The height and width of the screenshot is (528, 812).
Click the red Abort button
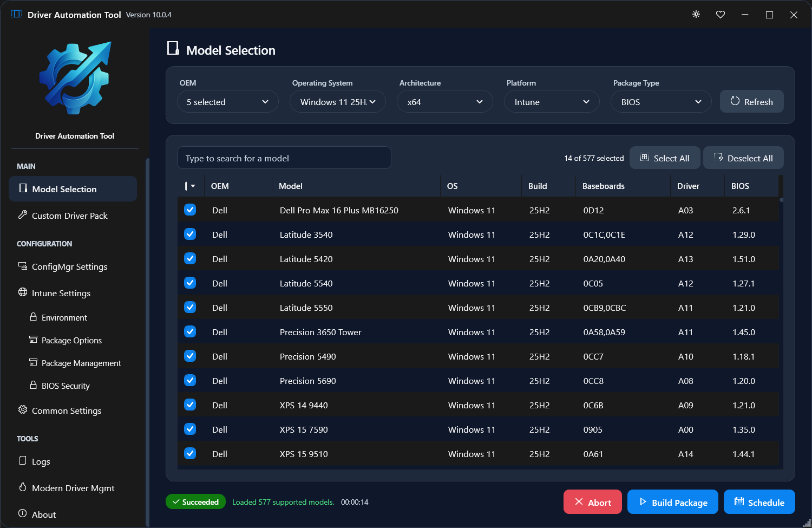click(593, 502)
